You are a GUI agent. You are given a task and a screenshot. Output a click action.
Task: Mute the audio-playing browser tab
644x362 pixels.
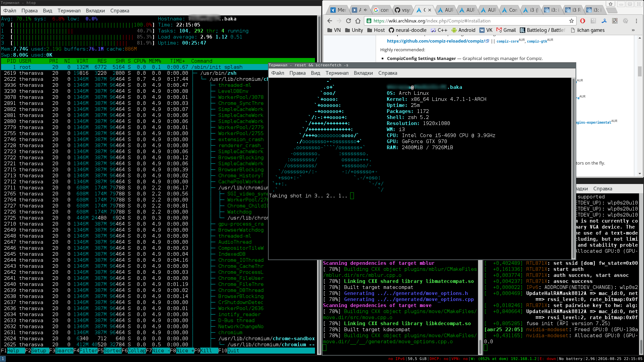pos(365,10)
